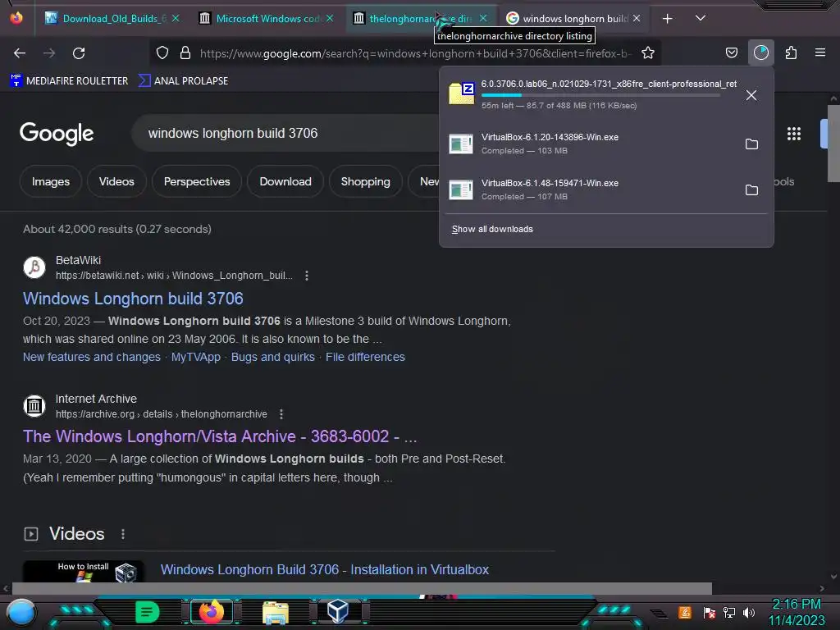The height and width of the screenshot is (630, 840).
Task: Switch to thelonghornarchive directory tab
Action: [x=421, y=19]
